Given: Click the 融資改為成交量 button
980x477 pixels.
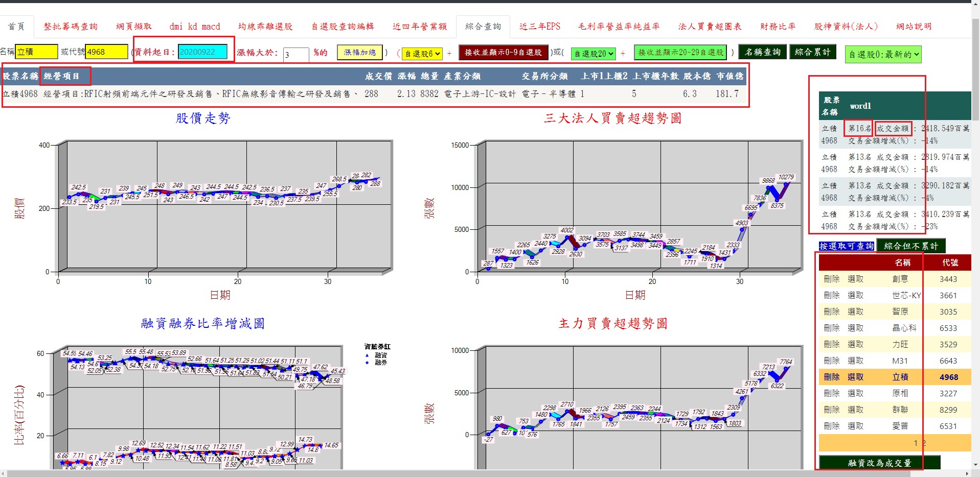Looking at the screenshot, I should (x=879, y=463).
